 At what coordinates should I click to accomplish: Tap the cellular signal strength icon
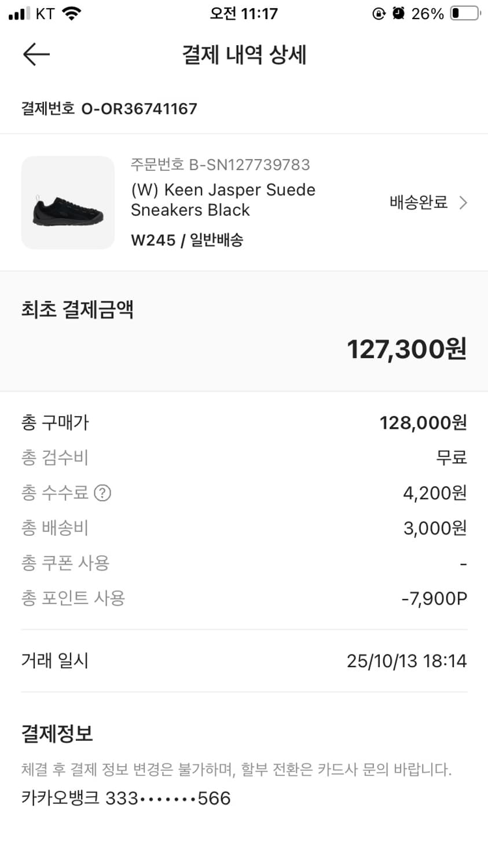pyautogui.click(x=19, y=13)
